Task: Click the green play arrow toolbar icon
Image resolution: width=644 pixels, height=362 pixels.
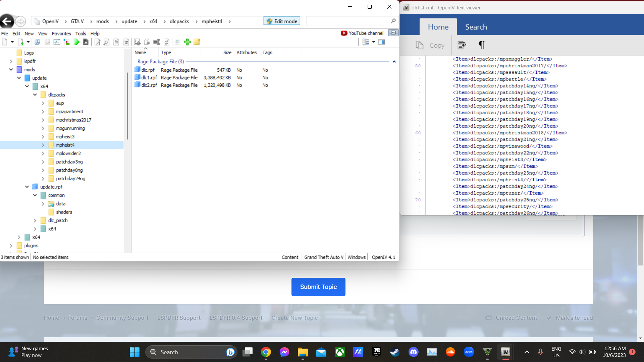Action: coord(76,42)
